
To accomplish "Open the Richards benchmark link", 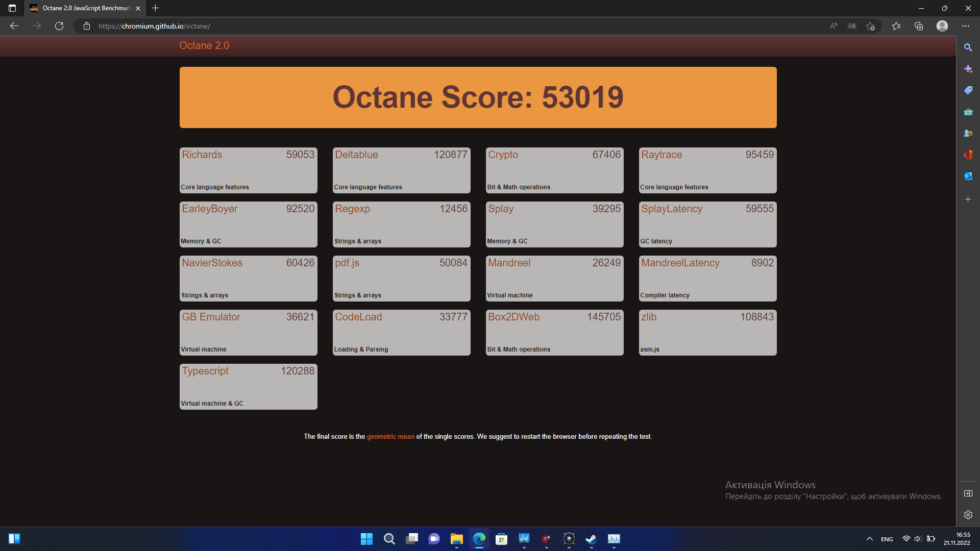I will pyautogui.click(x=202, y=155).
